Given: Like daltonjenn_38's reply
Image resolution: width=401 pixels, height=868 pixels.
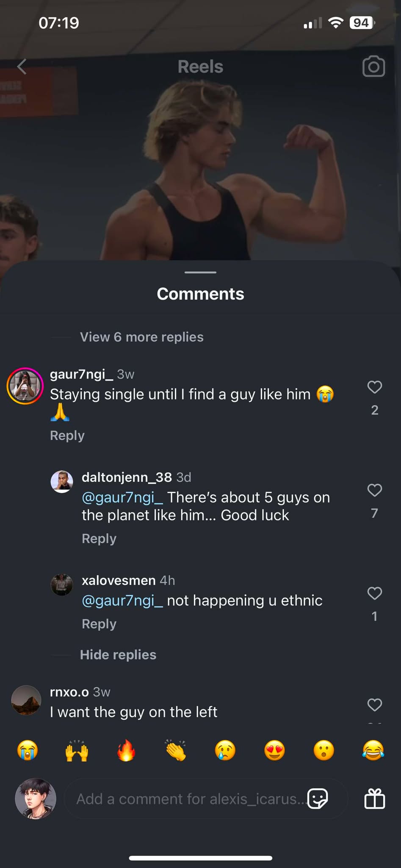Looking at the screenshot, I should coord(374,490).
